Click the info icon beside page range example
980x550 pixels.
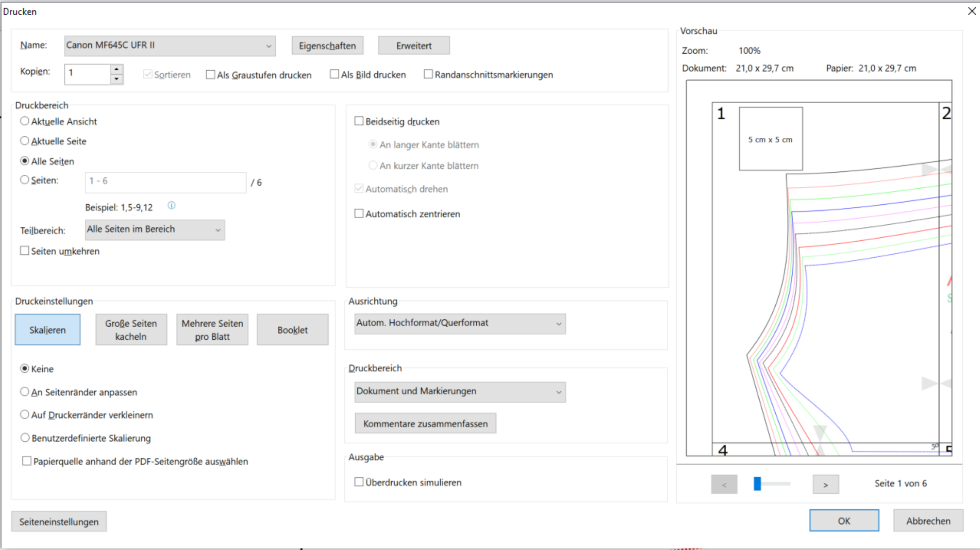coord(171,206)
